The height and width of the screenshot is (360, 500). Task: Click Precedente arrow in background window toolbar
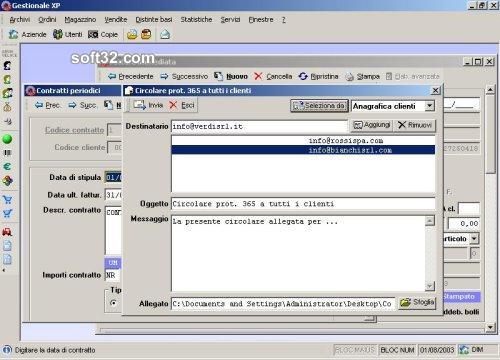tap(112, 76)
